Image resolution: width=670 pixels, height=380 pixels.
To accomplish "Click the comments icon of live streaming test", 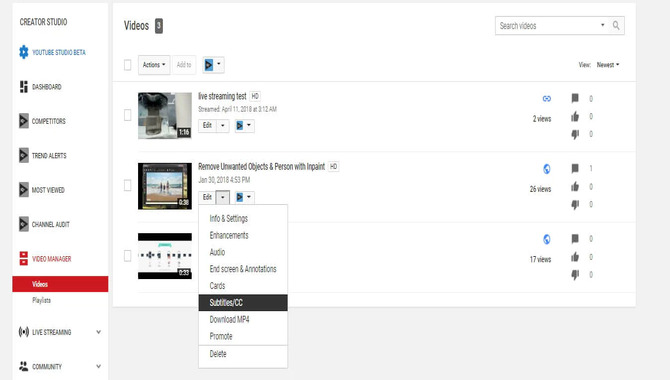I will click(575, 98).
